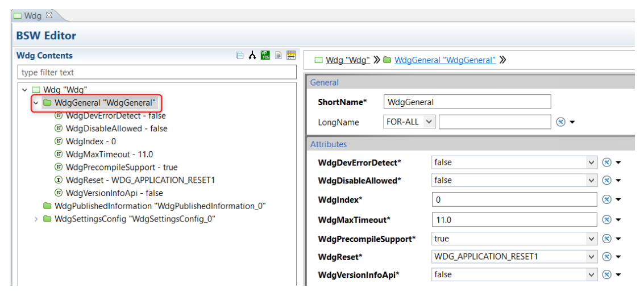The image size is (644, 292).
Task: Click the N type icon of WdgIndex
Action: pos(59,141)
